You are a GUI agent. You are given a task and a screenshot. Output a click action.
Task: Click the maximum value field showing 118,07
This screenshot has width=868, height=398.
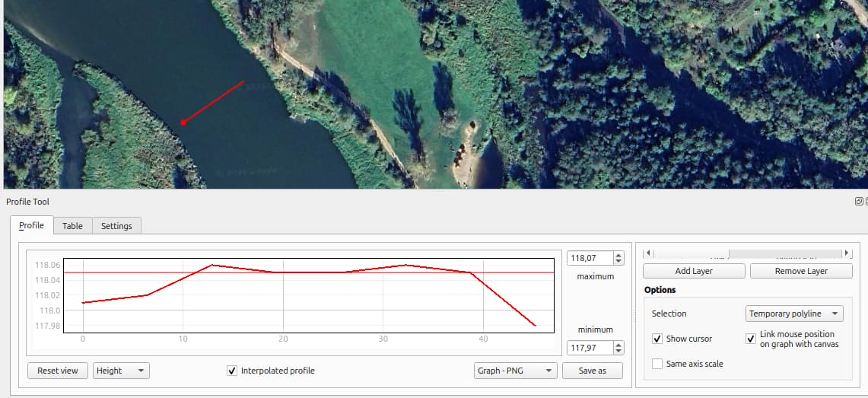point(589,259)
